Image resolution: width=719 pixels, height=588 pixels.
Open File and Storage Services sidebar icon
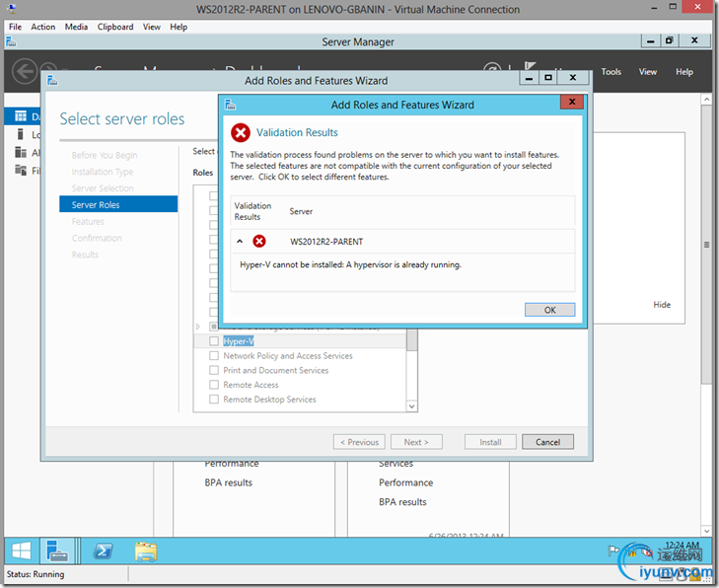coord(21,170)
